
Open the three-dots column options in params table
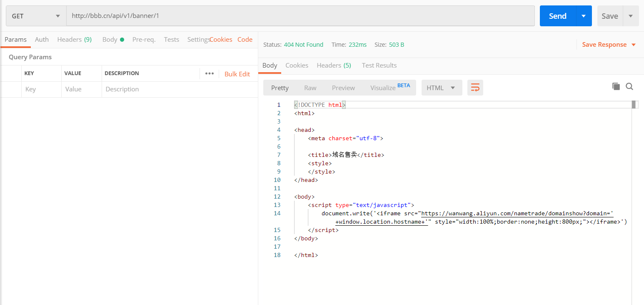(209, 73)
